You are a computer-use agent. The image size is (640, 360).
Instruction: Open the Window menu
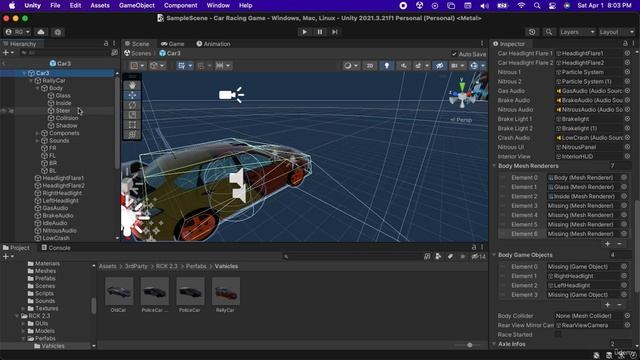218,5
